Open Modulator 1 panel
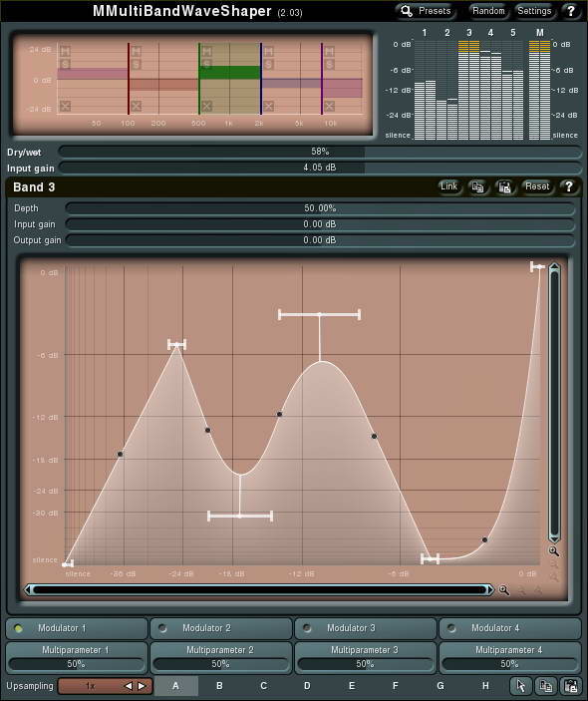The width and height of the screenshot is (588, 701). coord(77,628)
